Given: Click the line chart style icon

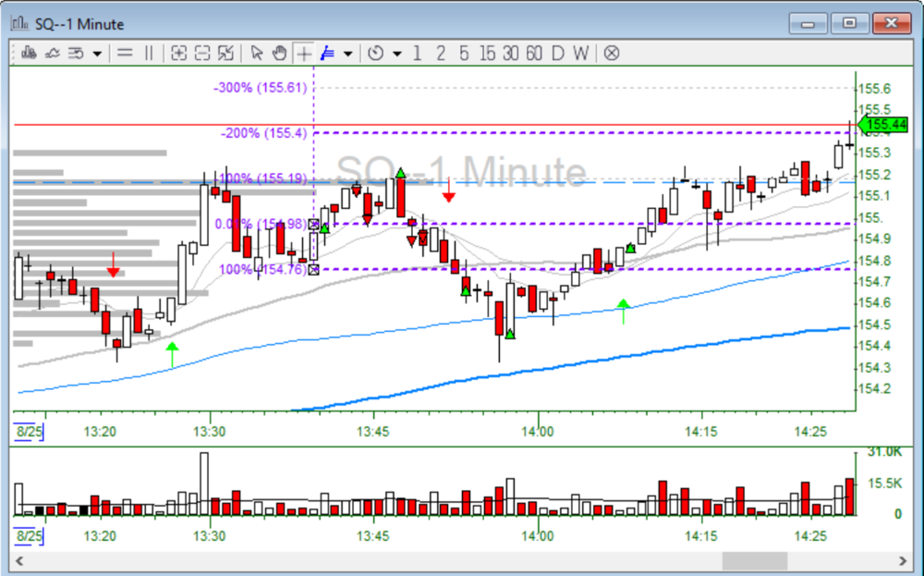Looking at the screenshot, I should click(x=53, y=53).
